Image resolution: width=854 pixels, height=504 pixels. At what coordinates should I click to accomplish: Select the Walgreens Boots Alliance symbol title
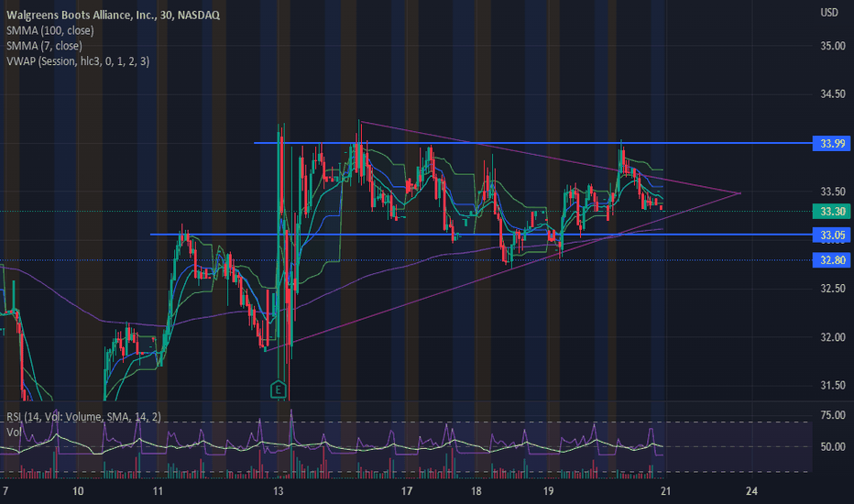113,16
